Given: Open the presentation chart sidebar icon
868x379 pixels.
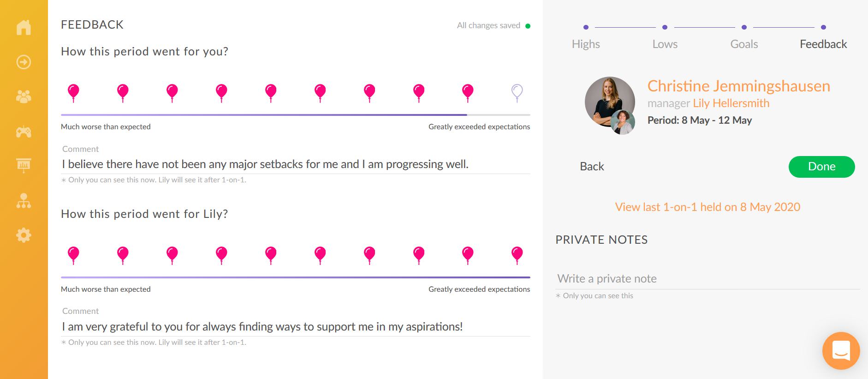Looking at the screenshot, I should tap(24, 165).
